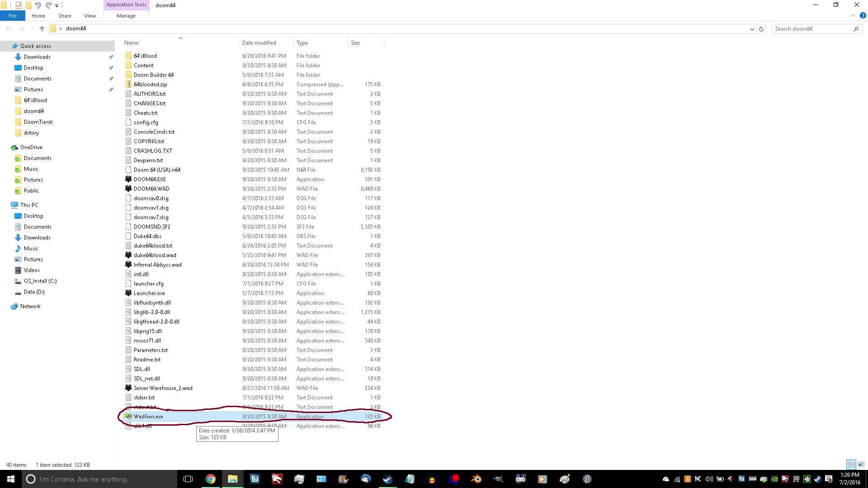Open the Manage ribbon tab
The image size is (868, 488).
[x=126, y=16]
